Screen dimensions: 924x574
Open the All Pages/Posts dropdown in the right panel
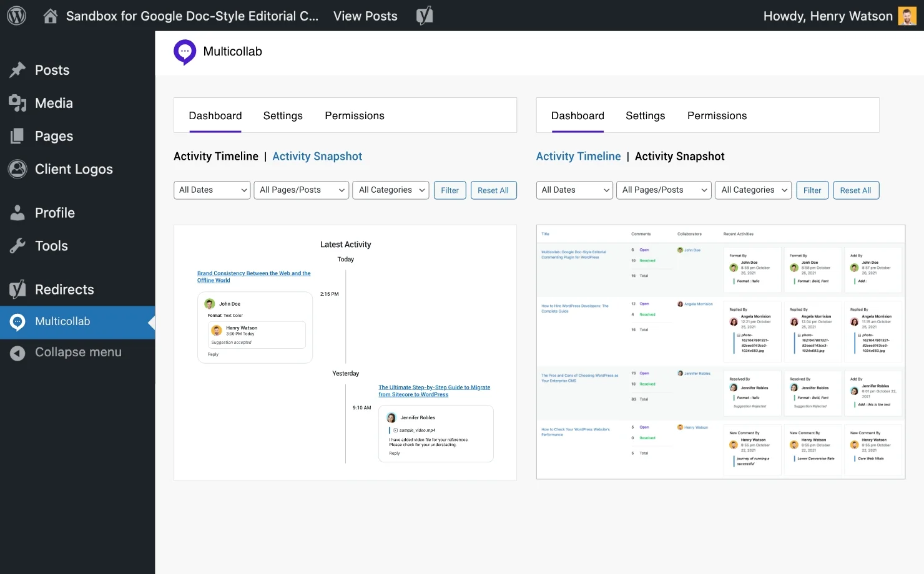pyautogui.click(x=664, y=190)
